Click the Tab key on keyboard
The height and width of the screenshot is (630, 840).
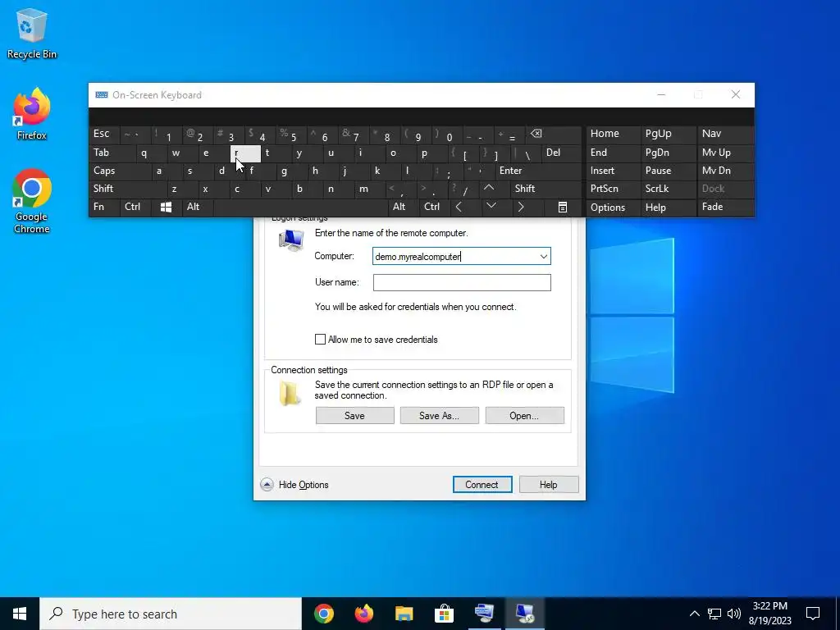click(x=112, y=153)
